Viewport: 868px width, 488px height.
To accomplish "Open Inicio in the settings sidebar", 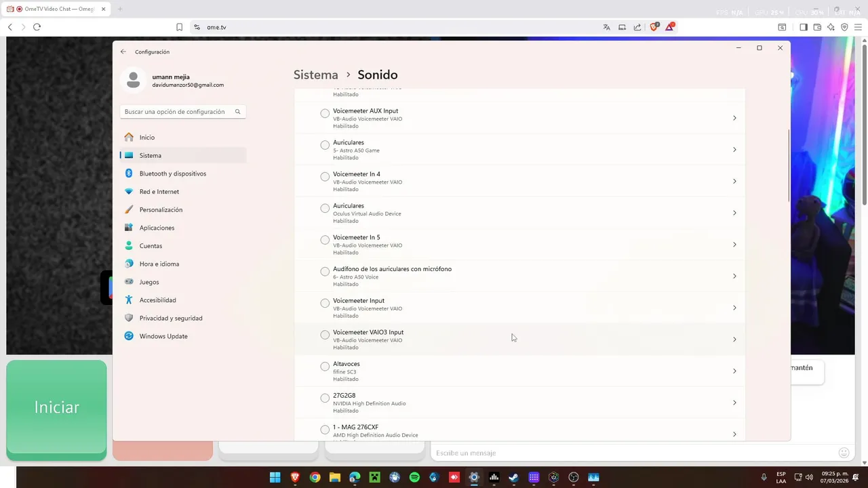I will 183,137.
